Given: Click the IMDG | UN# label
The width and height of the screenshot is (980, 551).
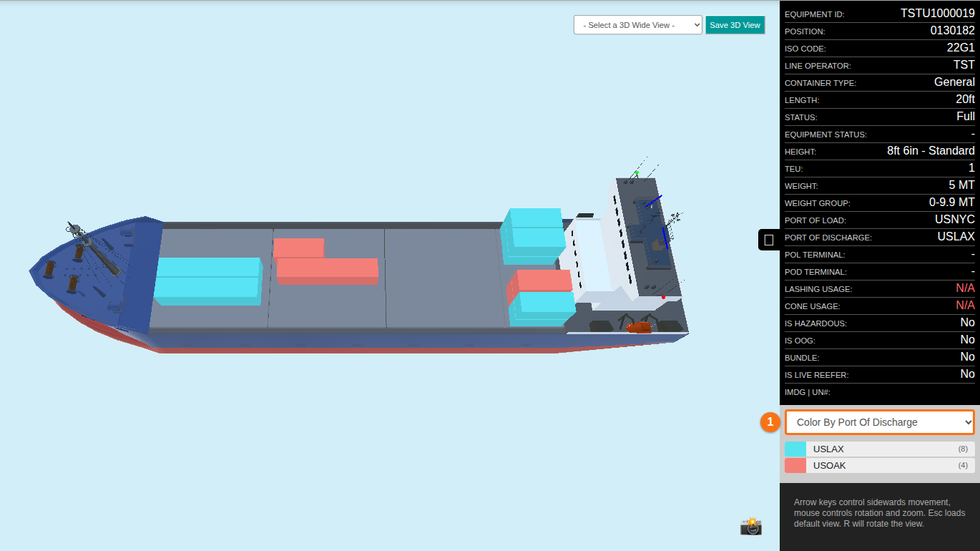Looking at the screenshot, I should [807, 392].
